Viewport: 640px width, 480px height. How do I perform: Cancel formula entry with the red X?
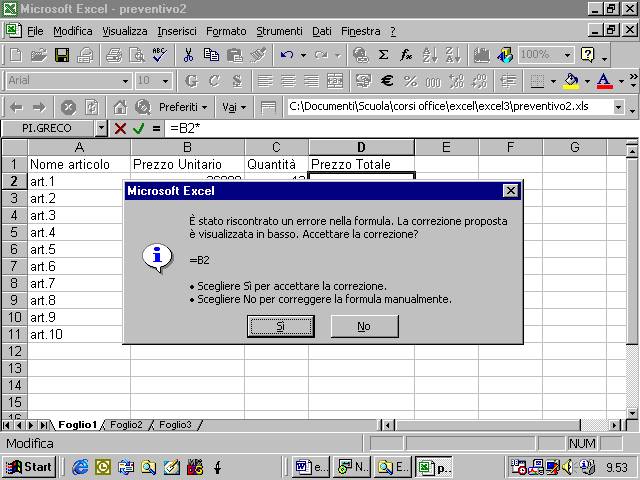click(x=120, y=129)
